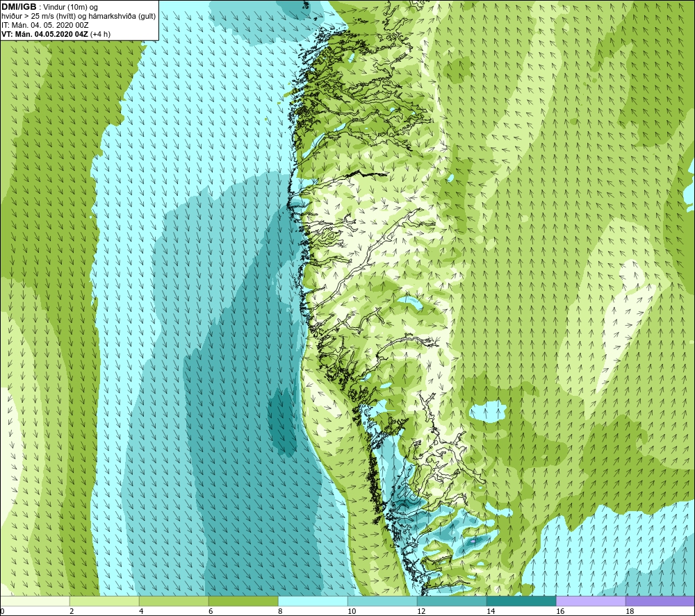Click the valid time line 'VT: Mán. 04.05.2020 04Z'
Viewport: 695px width, 616px height.
click(x=44, y=34)
